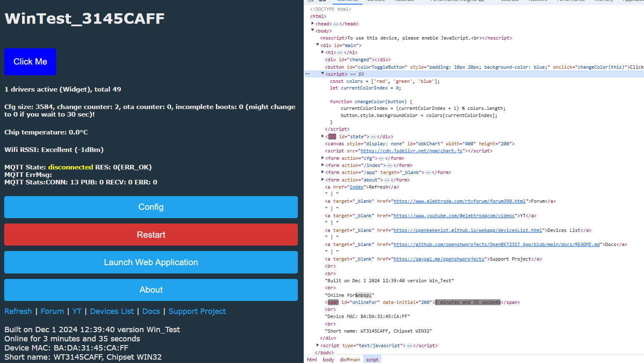This screenshot has width=644, height=363.
Task: Expand the text/javascript script element
Action: coord(317,345)
